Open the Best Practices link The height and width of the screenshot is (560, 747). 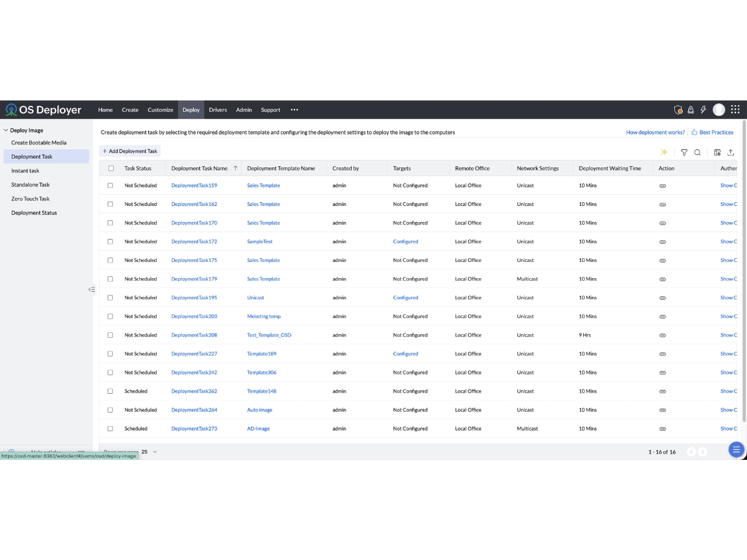[x=712, y=133]
